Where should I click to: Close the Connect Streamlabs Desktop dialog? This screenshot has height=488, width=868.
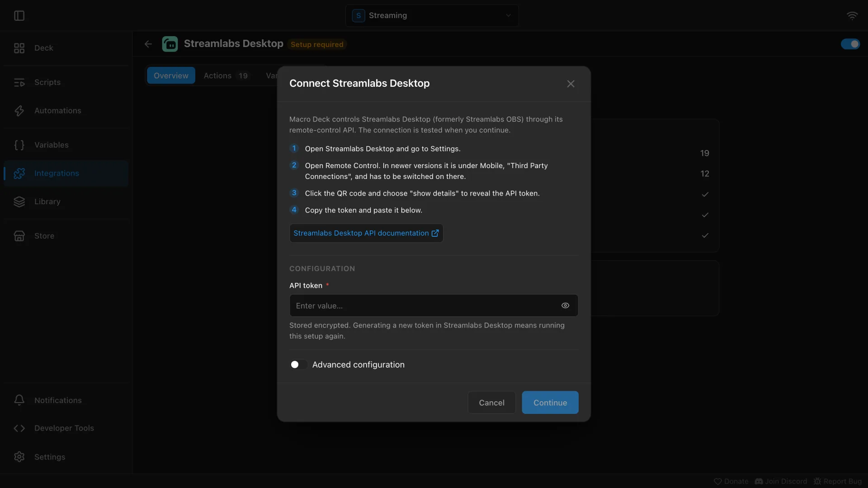point(571,84)
